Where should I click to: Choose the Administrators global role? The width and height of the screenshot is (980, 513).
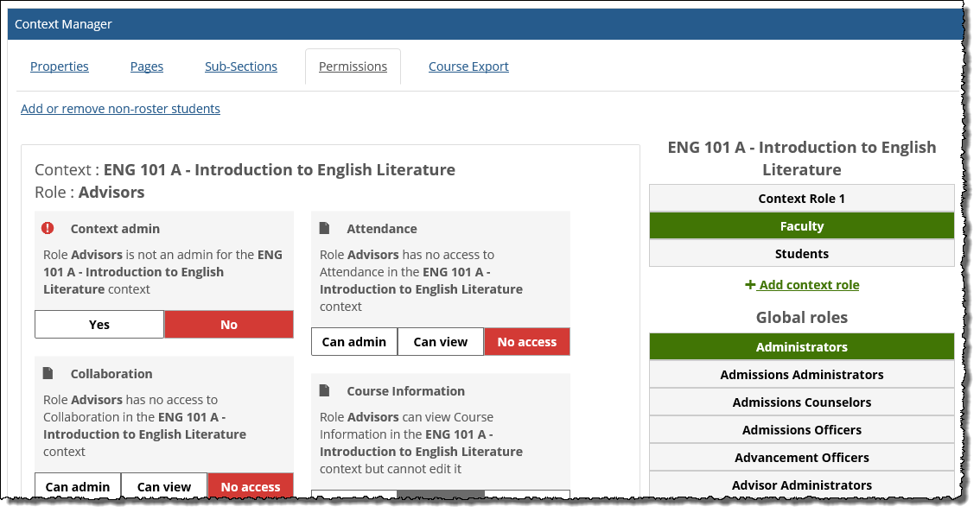pos(801,346)
